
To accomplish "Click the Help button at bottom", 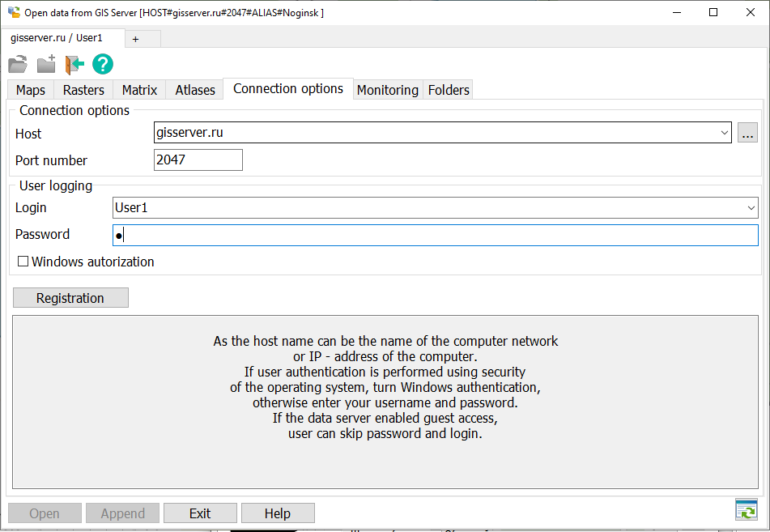I will (278, 513).
